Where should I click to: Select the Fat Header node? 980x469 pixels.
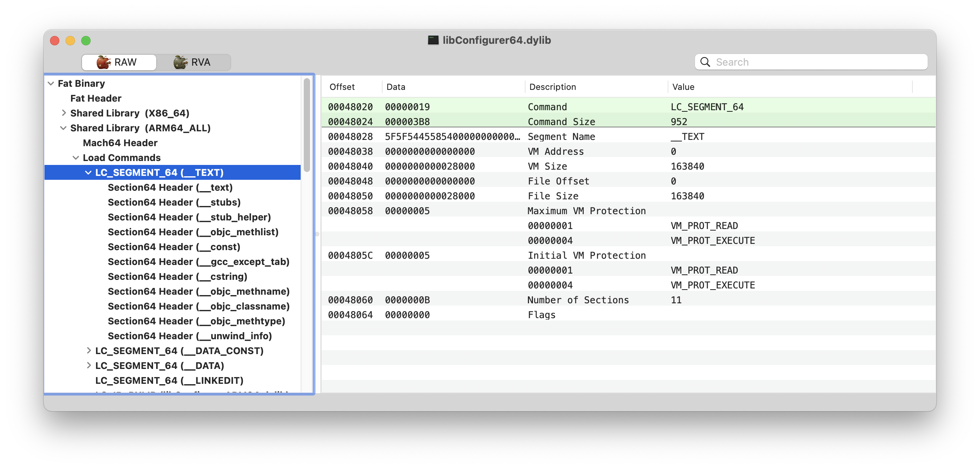click(x=96, y=98)
